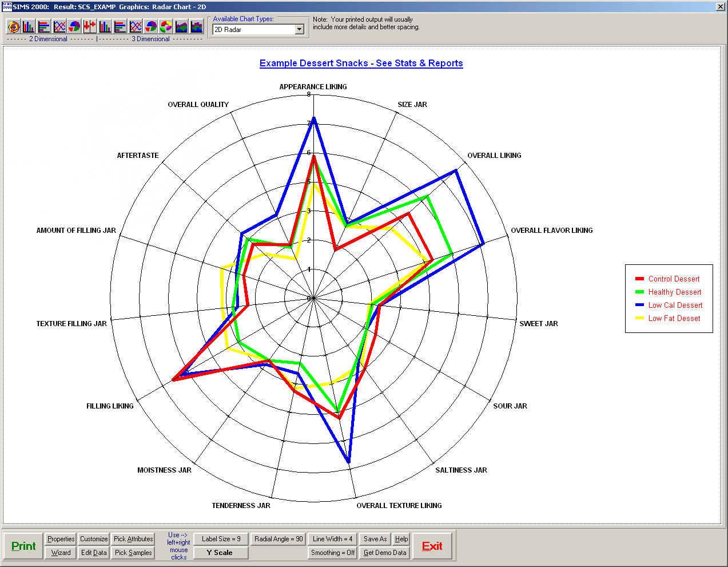Image resolution: width=728 pixels, height=567 pixels.
Task: Click the 2D Radar combo box field
Action: click(x=253, y=30)
